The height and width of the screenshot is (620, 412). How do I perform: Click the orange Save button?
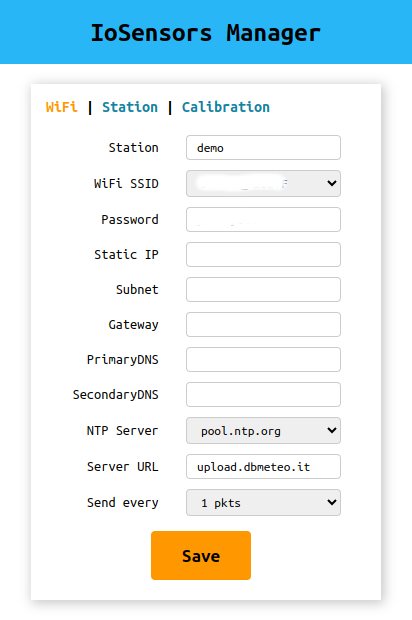click(201, 556)
